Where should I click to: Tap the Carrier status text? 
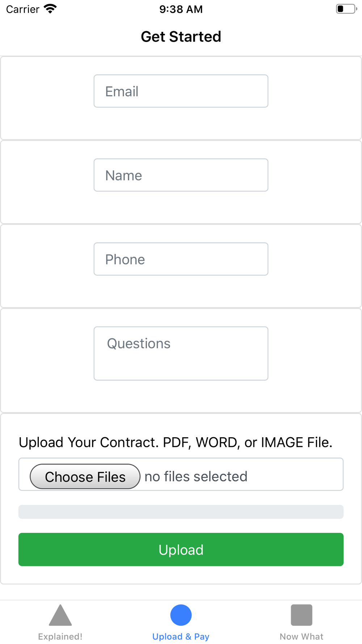coord(22,9)
